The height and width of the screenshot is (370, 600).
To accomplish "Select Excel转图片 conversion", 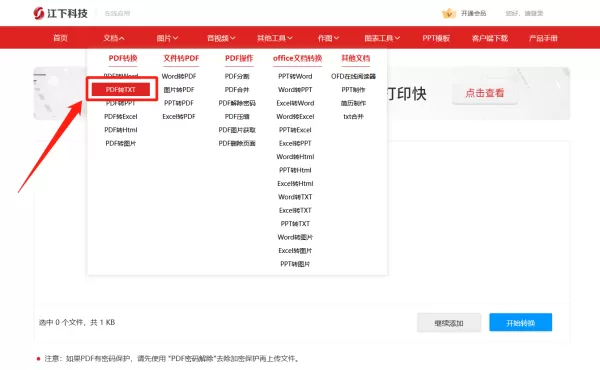I will [295, 251].
